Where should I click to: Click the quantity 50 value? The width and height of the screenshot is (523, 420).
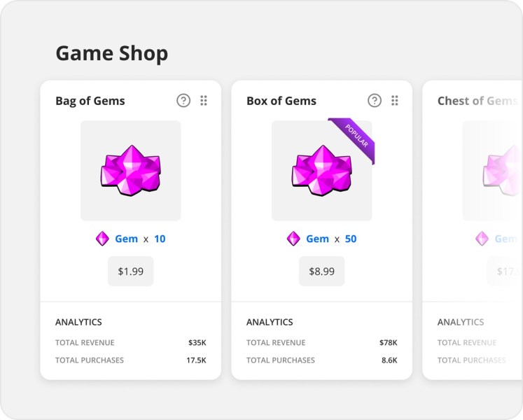[351, 239]
